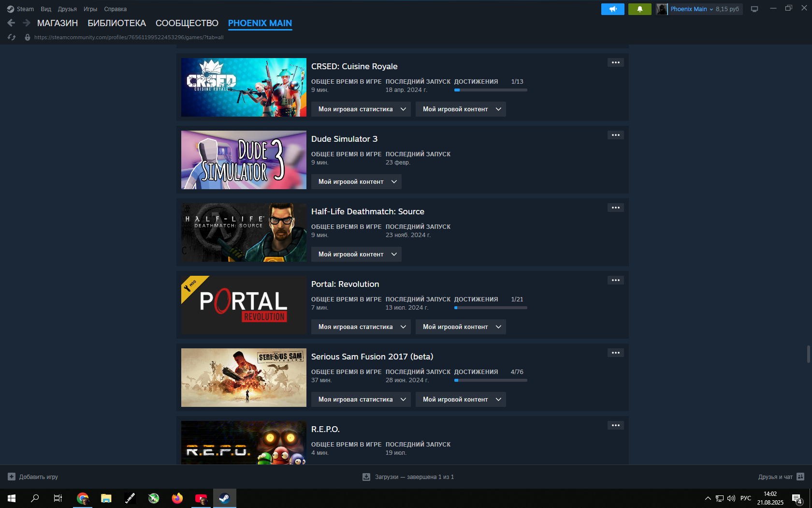
Task: Click the page's vertical scrollbar thumb
Action: pos(808,354)
